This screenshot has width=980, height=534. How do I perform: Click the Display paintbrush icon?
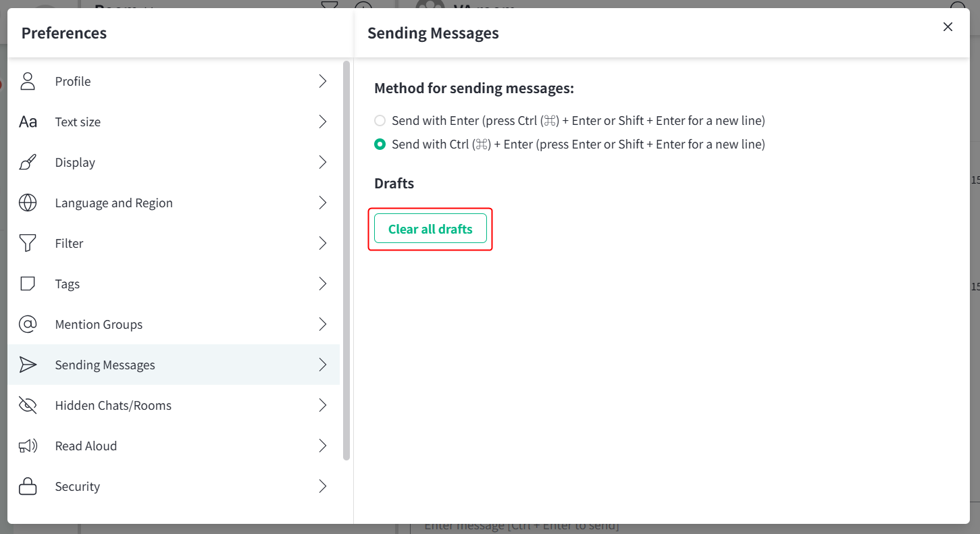click(x=28, y=162)
